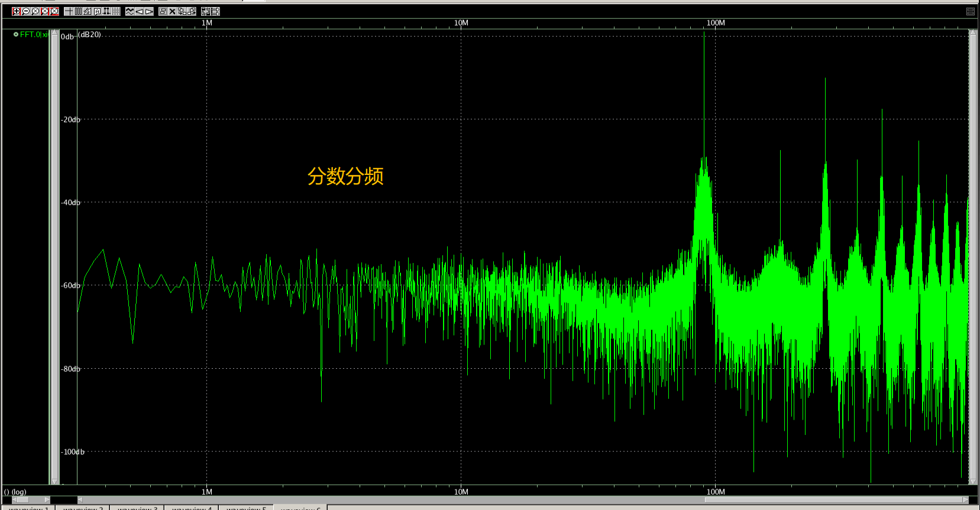Viewport: 980px width, 510px height.
Task: Click the group signals icon
Action: [x=182, y=11]
